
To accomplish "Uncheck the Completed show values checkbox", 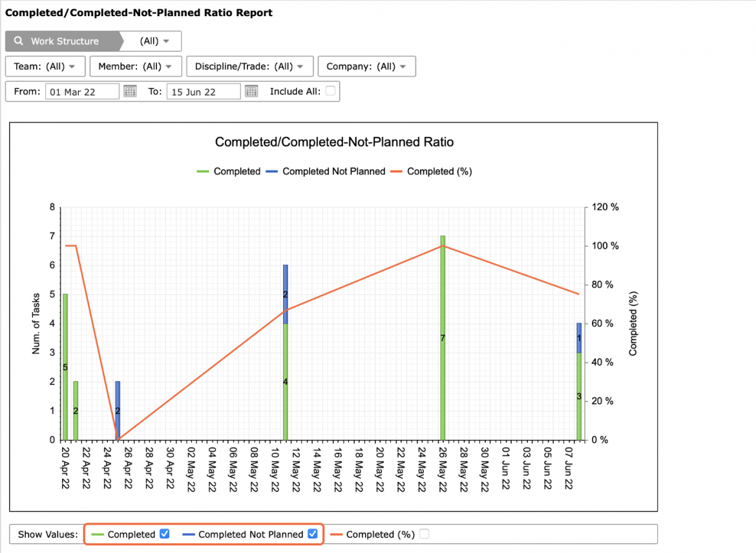I will click(165, 534).
